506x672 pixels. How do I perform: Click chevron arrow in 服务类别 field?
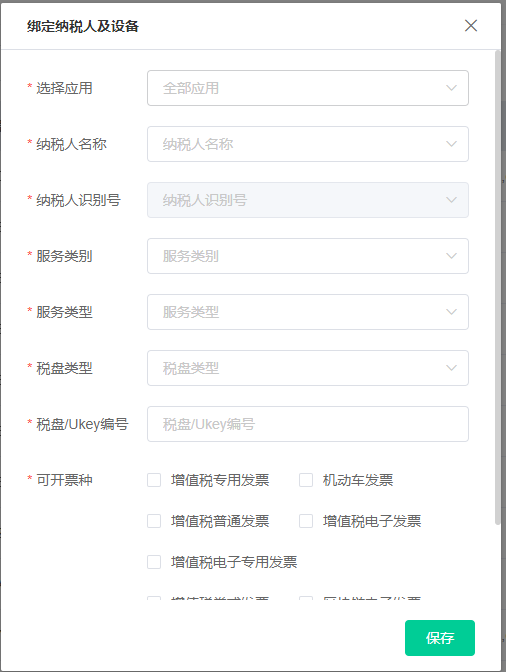click(x=451, y=256)
